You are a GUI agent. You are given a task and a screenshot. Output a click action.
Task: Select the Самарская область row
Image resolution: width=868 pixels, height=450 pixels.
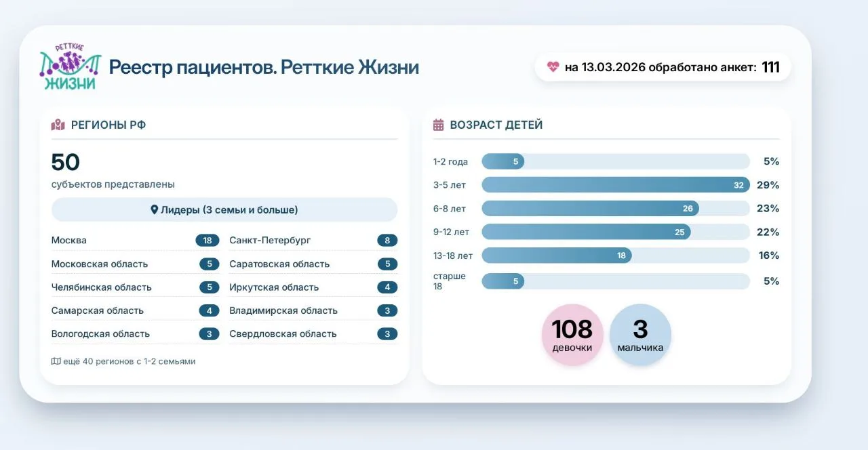point(136,310)
